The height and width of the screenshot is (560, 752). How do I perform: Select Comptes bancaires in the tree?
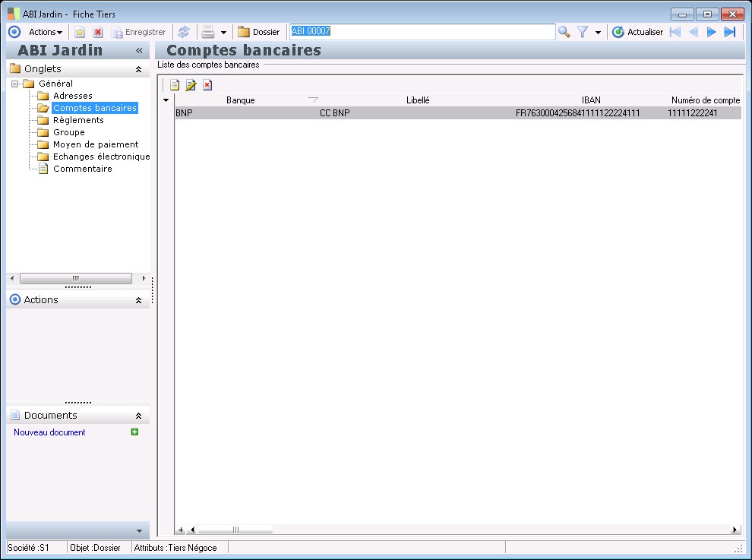click(95, 108)
